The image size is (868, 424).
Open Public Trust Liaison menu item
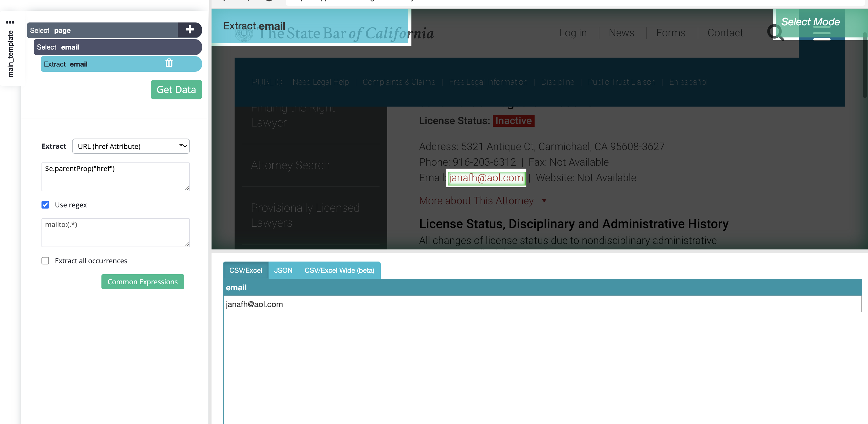click(x=622, y=82)
